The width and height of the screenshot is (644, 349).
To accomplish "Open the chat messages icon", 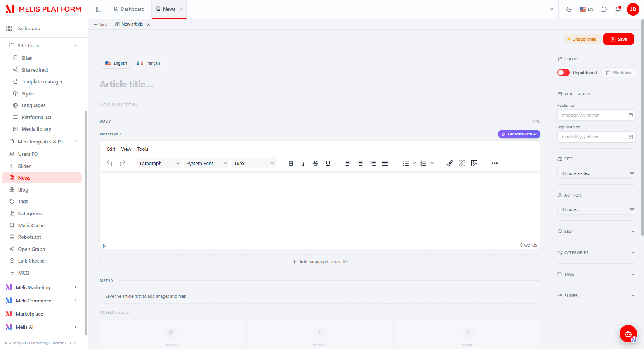I will [x=604, y=9].
